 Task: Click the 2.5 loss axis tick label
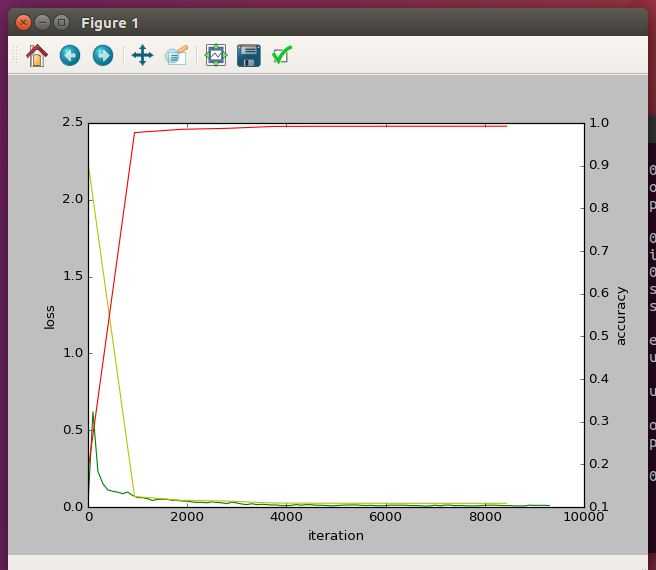72,122
